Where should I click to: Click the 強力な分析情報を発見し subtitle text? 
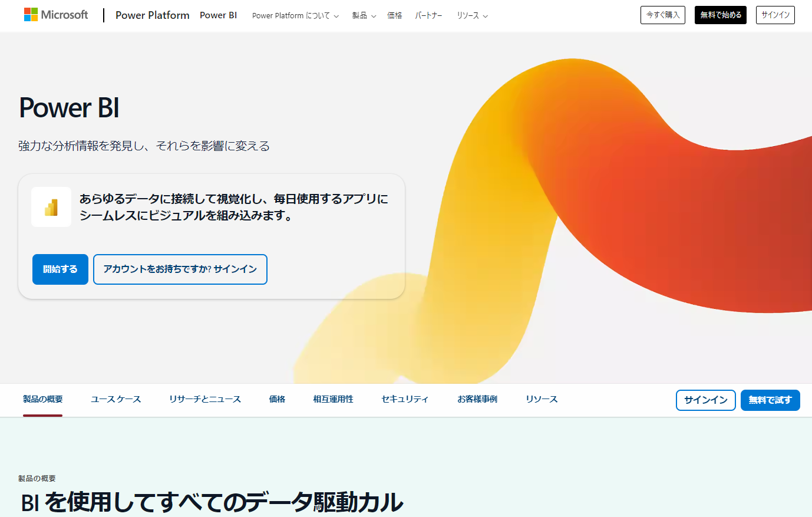(x=144, y=146)
